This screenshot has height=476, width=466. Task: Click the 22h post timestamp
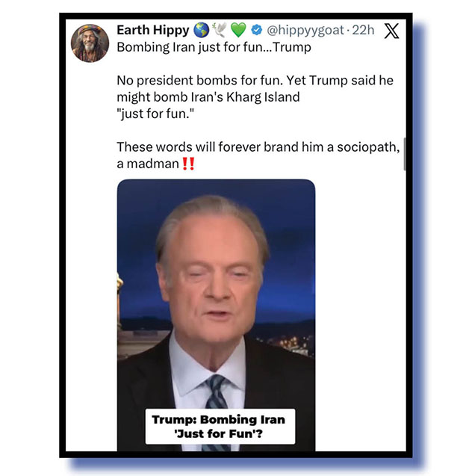tap(363, 30)
